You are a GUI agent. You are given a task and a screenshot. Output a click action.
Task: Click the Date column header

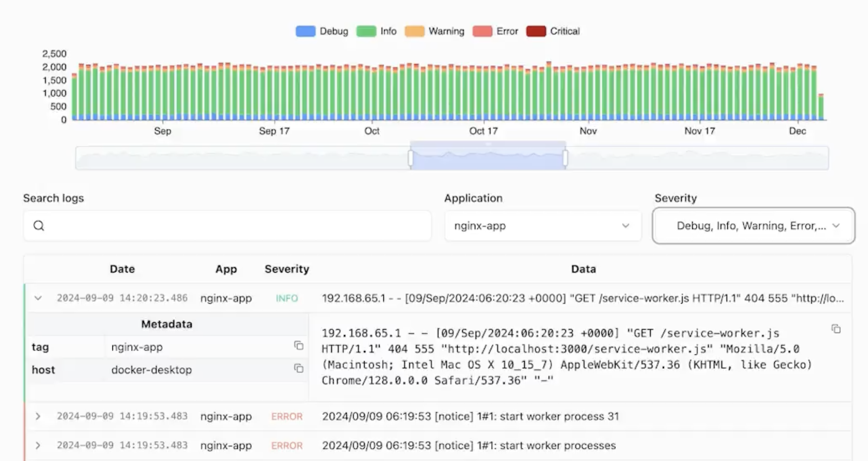point(122,269)
